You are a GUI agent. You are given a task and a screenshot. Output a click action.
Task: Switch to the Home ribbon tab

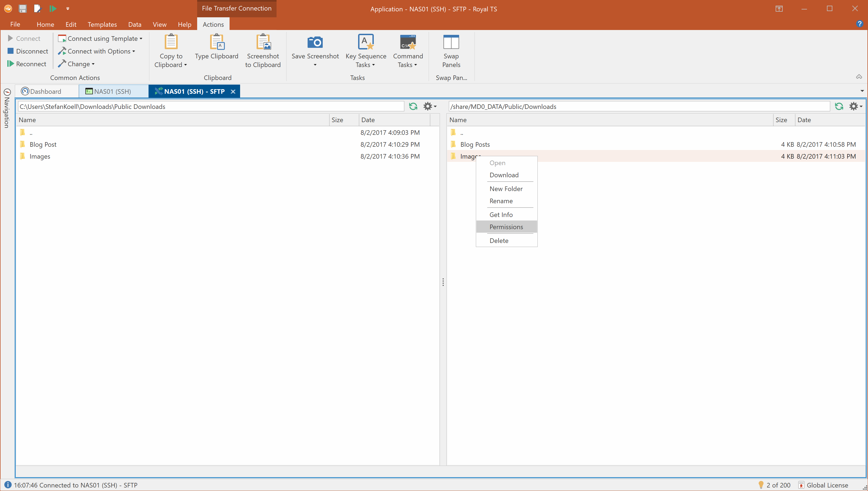[45, 24]
